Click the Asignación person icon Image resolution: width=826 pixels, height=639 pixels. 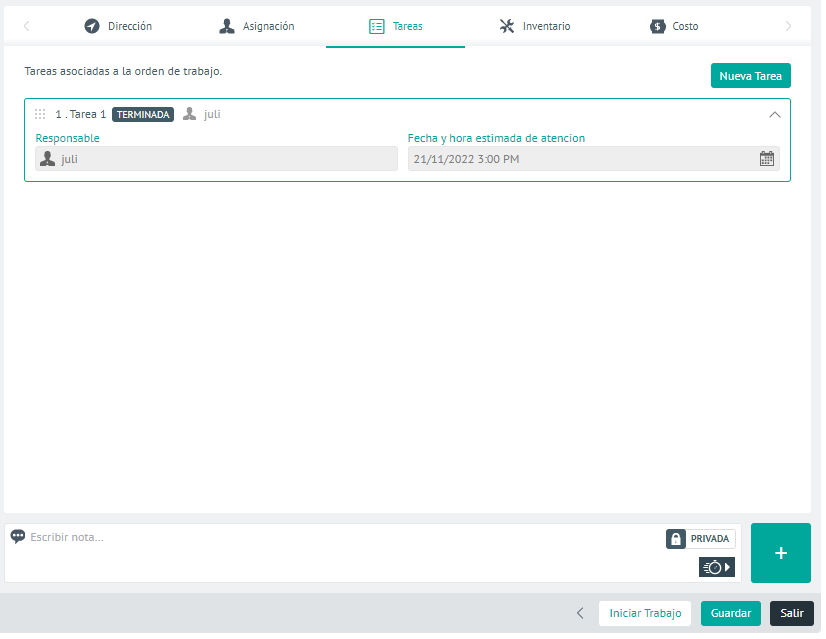227,26
